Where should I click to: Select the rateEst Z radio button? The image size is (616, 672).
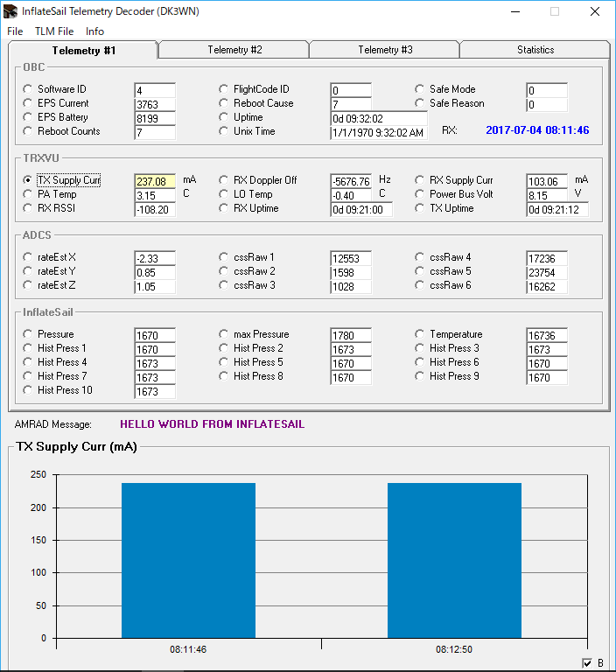(x=28, y=285)
